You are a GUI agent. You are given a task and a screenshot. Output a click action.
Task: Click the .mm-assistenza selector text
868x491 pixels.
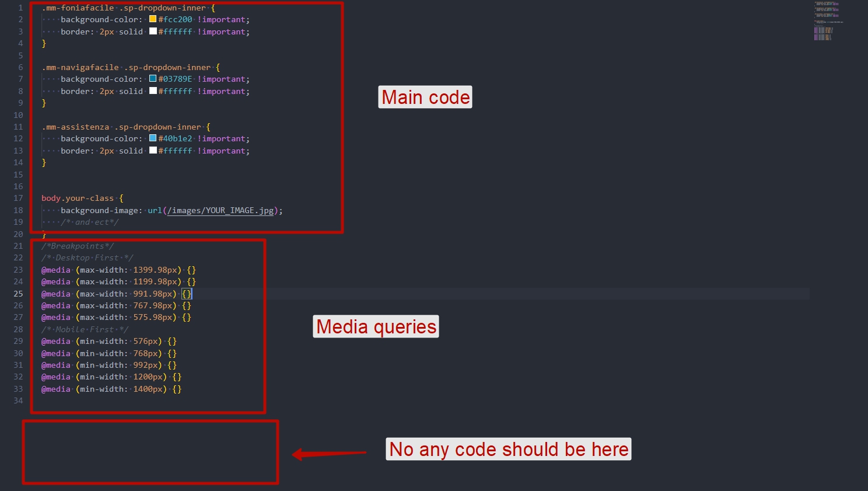coord(76,127)
